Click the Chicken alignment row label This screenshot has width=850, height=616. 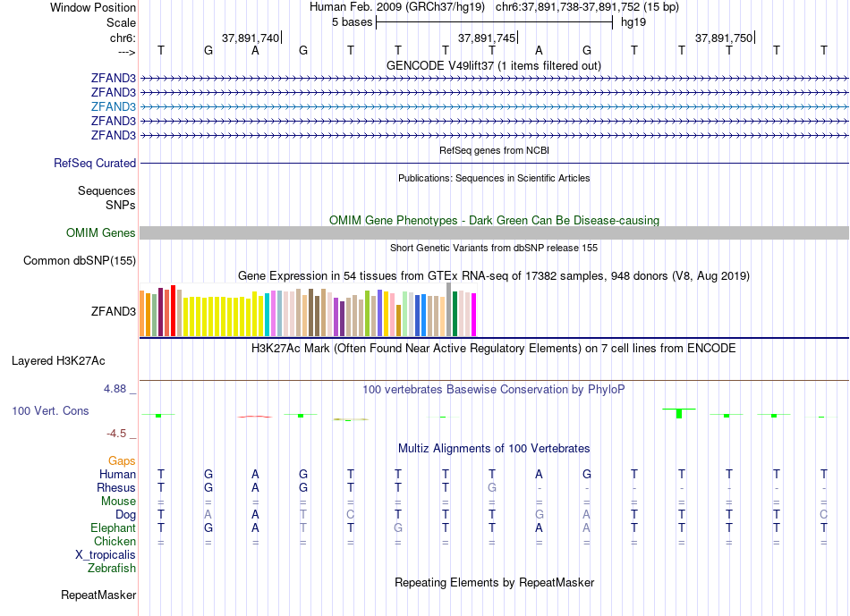[115, 541]
